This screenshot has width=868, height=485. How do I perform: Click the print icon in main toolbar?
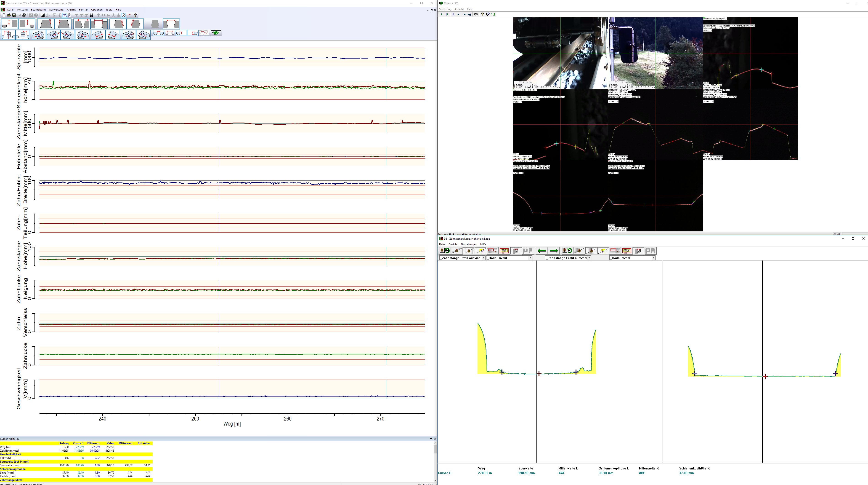(24, 15)
